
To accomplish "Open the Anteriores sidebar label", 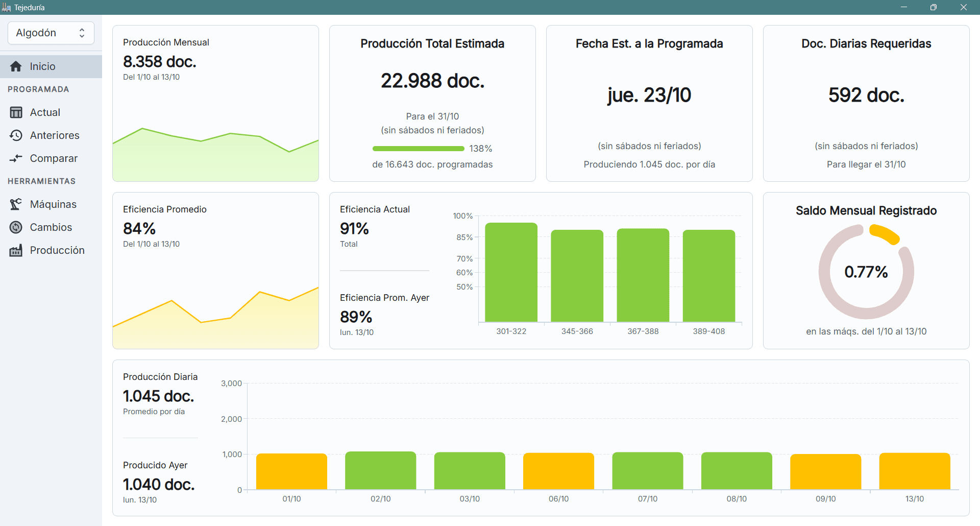I will point(55,135).
